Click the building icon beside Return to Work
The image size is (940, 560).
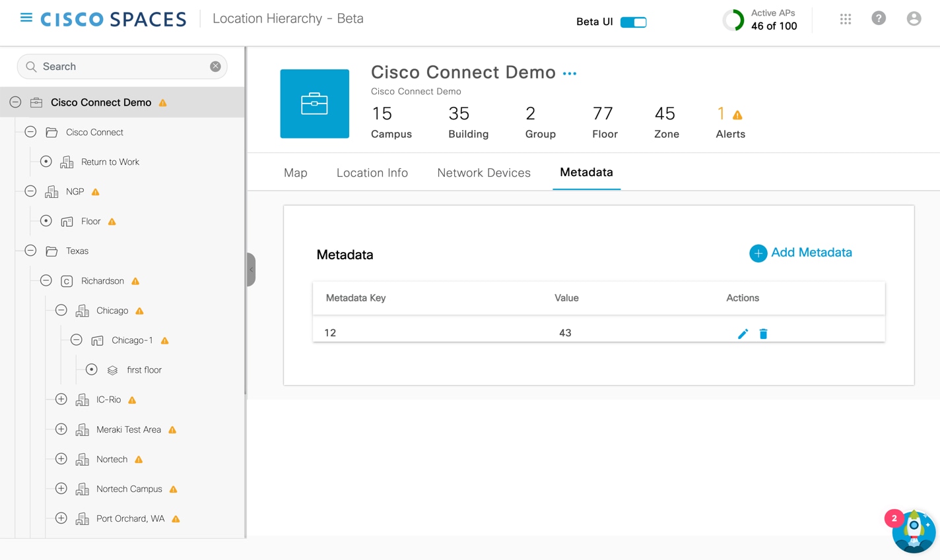point(67,162)
